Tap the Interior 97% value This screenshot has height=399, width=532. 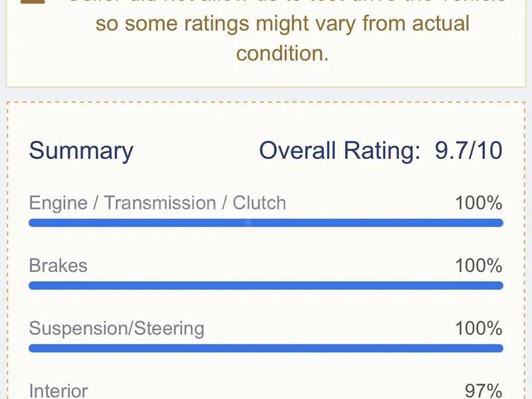tap(483, 391)
